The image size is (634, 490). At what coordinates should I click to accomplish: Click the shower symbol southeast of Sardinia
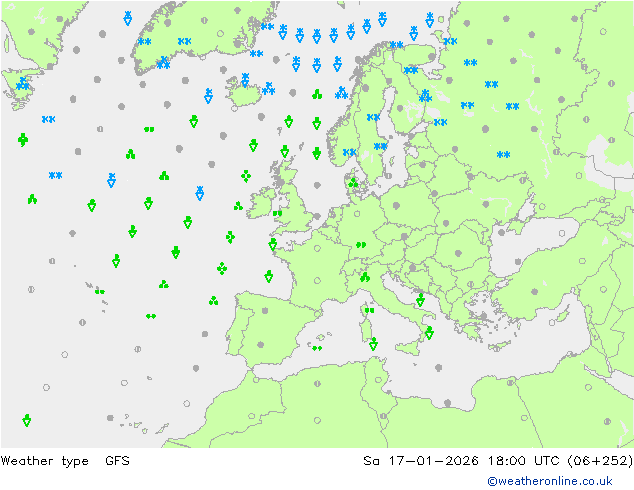373,344
